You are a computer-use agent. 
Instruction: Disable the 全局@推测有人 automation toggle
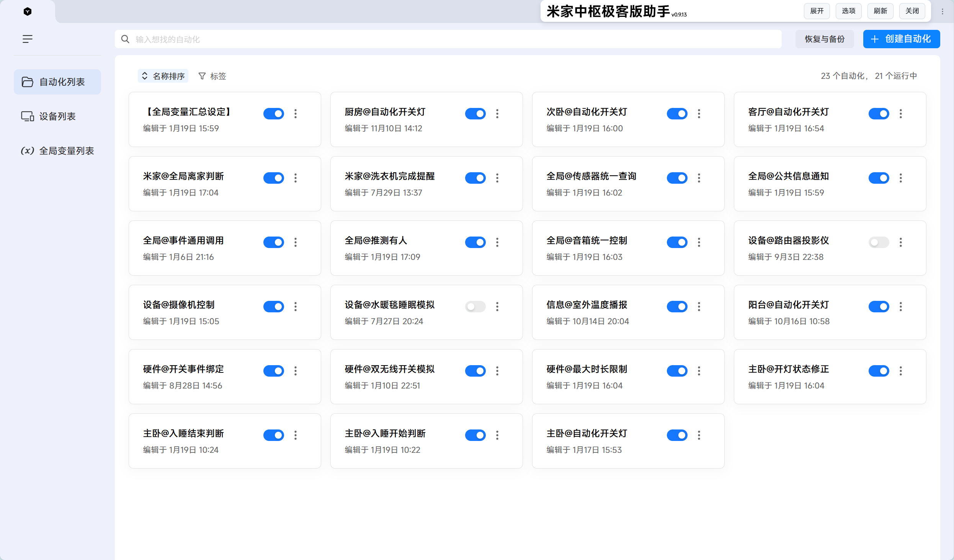475,242
